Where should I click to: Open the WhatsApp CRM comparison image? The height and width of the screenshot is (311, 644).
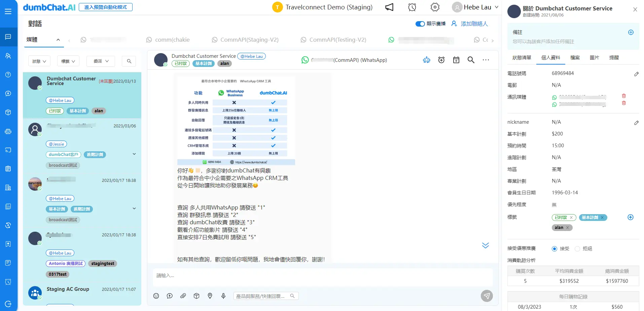pos(236,121)
